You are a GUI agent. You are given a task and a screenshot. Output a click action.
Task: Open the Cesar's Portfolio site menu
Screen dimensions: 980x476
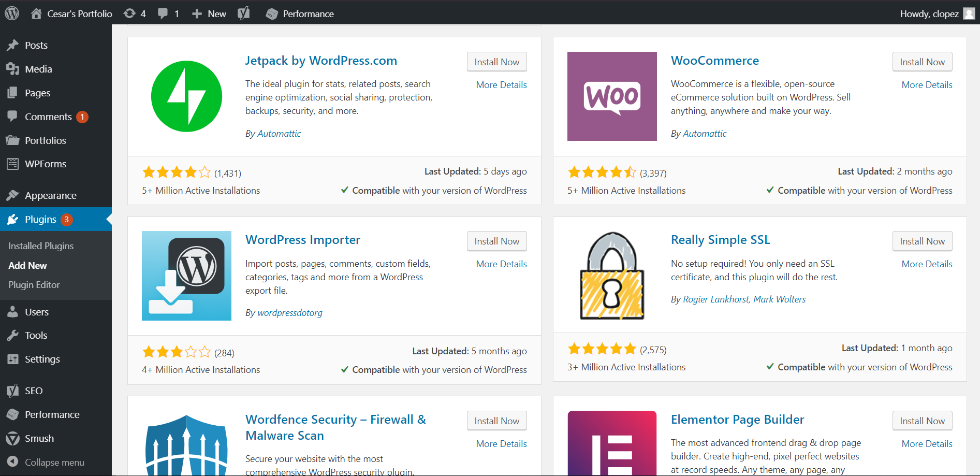pyautogui.click(x=71, y=13)
